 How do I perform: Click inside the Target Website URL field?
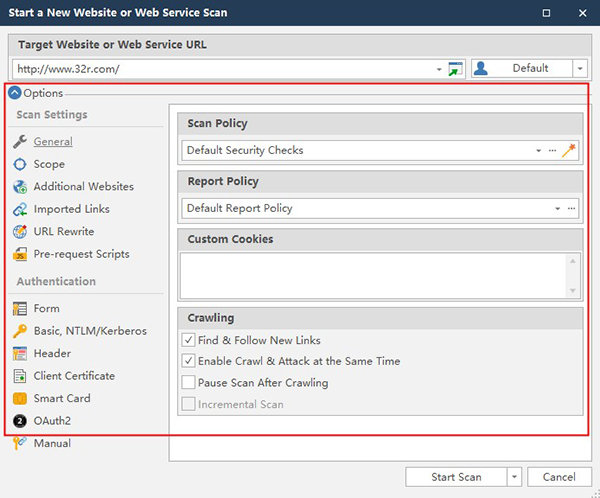tap(220, 68)
